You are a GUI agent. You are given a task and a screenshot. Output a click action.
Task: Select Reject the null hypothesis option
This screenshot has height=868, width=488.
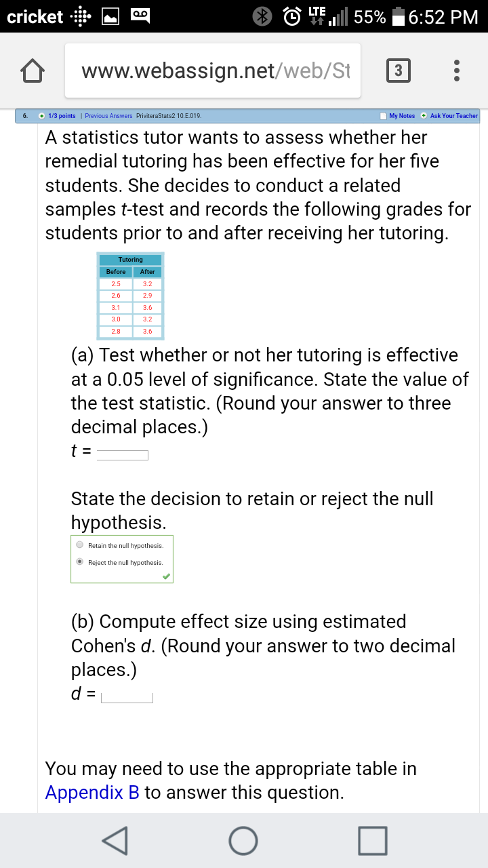tap(80, 561)
